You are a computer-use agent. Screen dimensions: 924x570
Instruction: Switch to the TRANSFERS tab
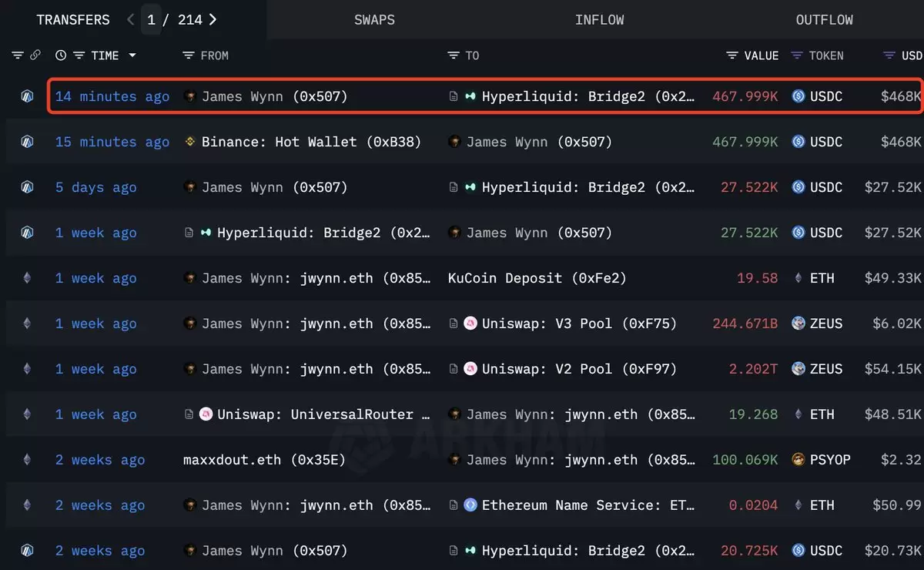coord(73,19)
